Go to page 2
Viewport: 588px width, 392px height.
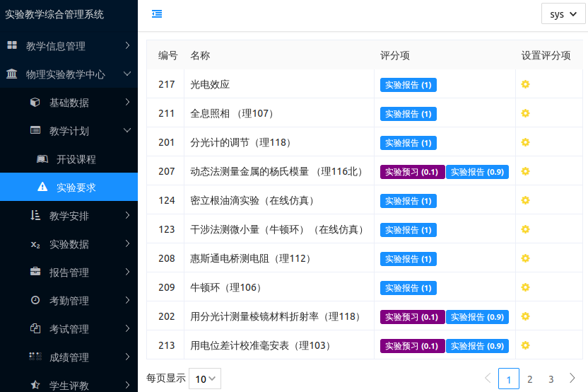tap(529, 379)
